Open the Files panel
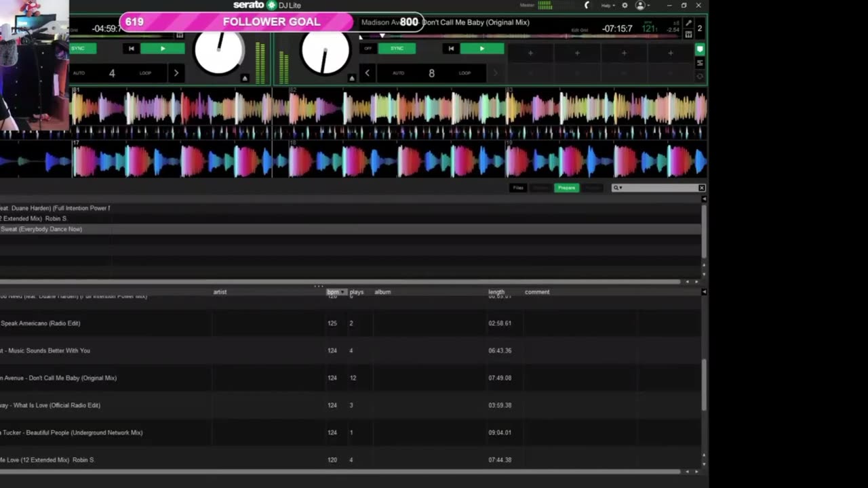868x488 pixels. coord(518,188)
